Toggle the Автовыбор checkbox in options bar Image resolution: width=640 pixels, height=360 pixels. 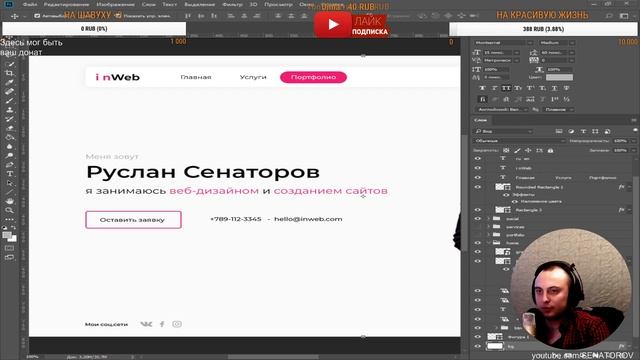pyautogui.click(x=37, y=16)
